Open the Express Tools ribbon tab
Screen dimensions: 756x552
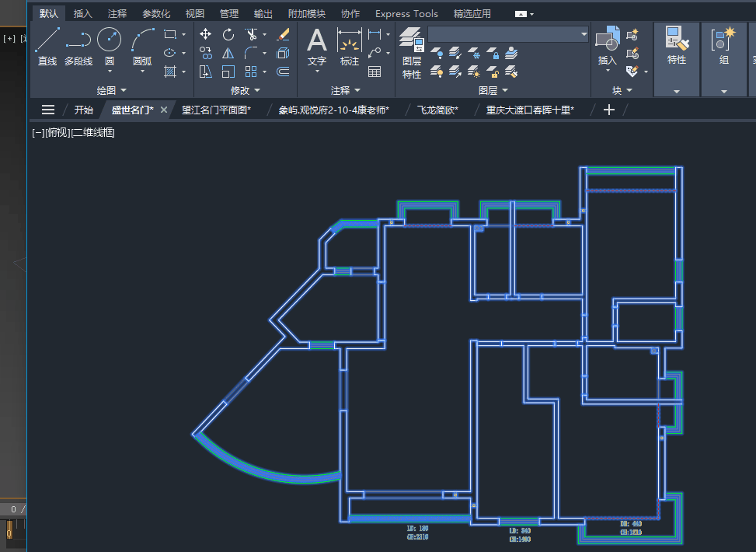(406, 13)
